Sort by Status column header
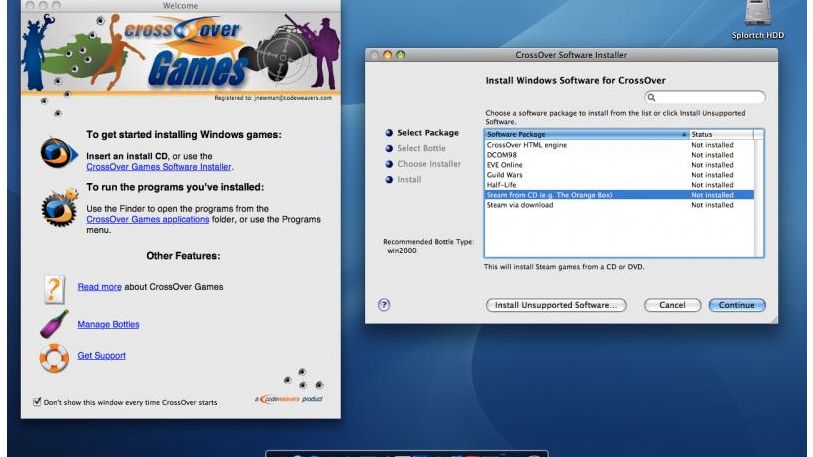The image size is (813, 457). (721, 134)
